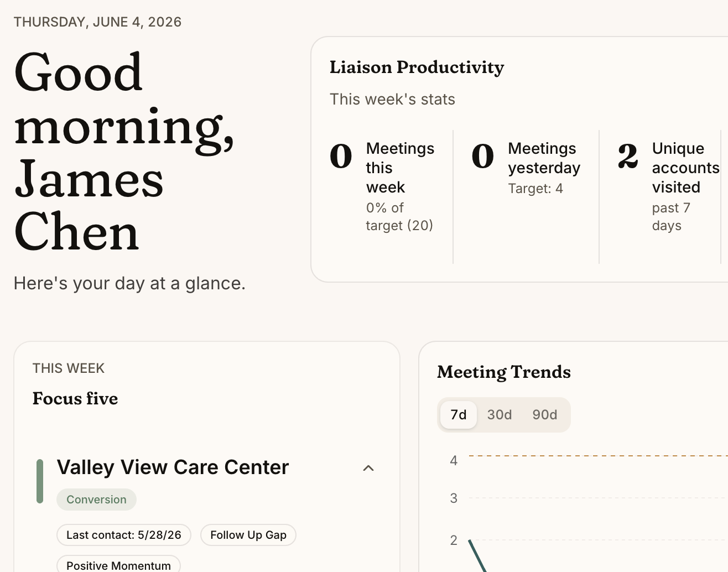Click the Meetings yesterday stat
This screenshot has height=572, width=728.
coord(526,168)
